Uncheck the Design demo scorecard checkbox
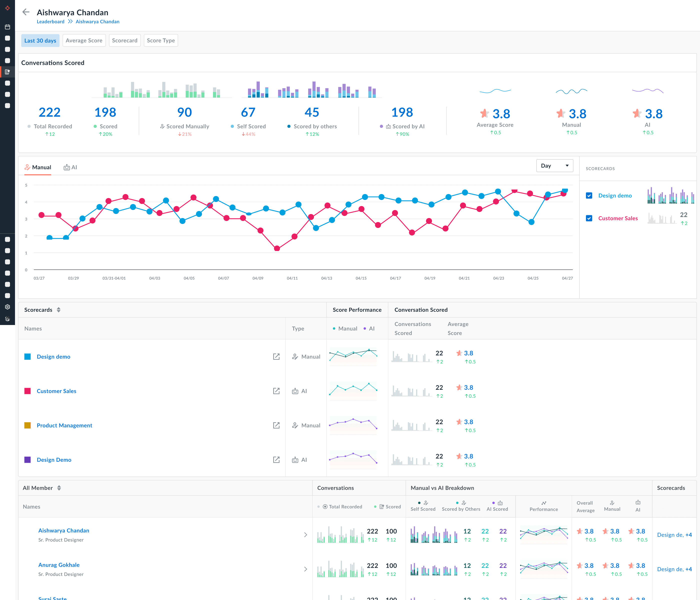 [x=589, y=195]
